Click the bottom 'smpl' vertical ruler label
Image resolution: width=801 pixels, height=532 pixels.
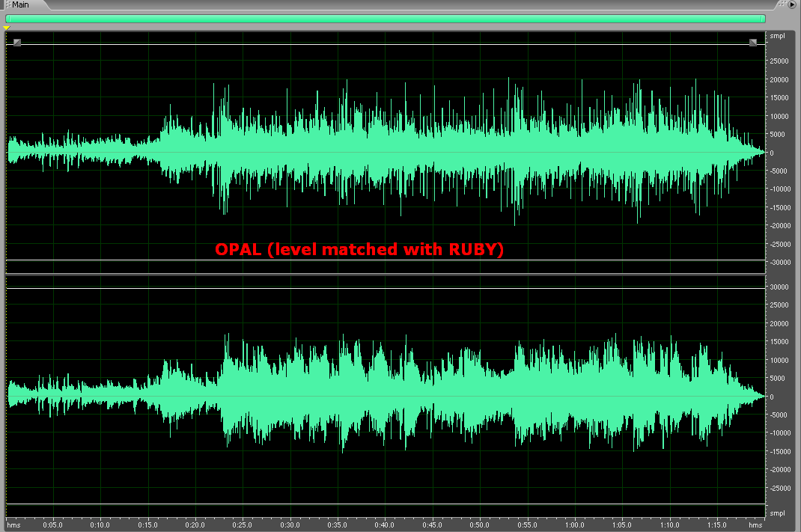point(777,513)
